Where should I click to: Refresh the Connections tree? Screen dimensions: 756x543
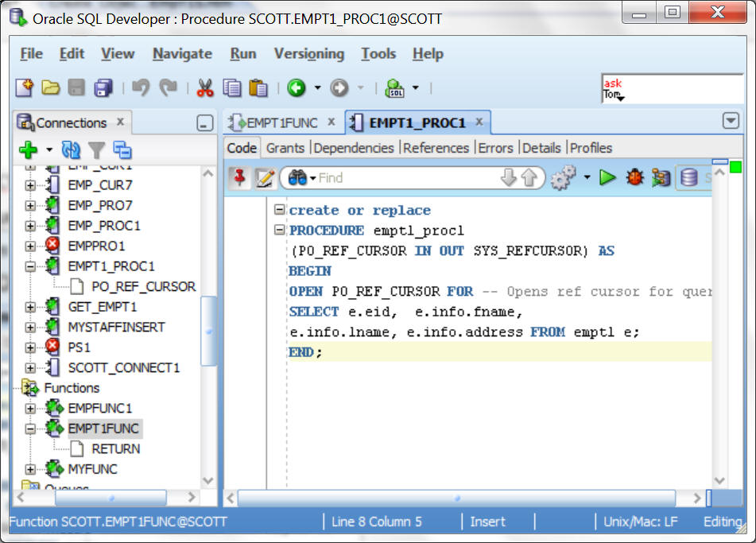[x=71, y=150]
